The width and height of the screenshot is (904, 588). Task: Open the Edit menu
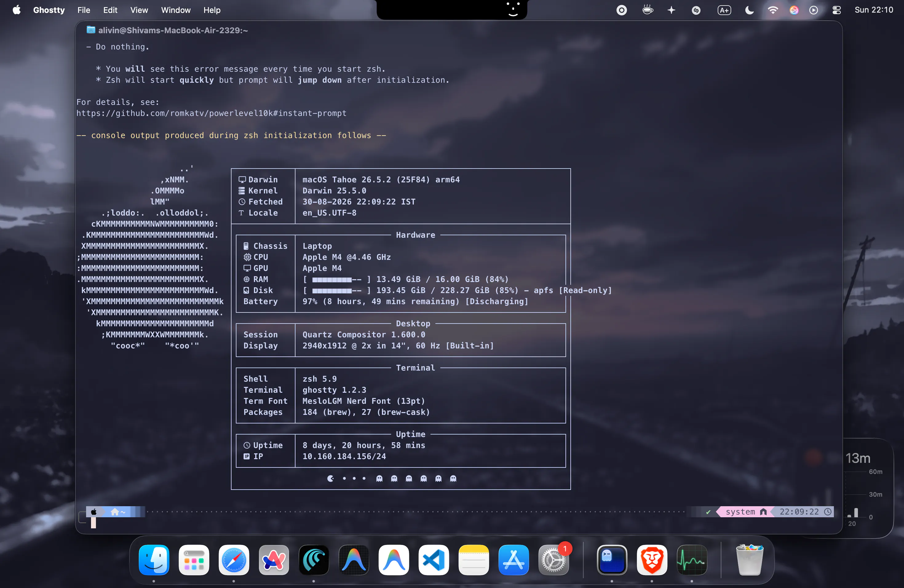pos(110,10)
